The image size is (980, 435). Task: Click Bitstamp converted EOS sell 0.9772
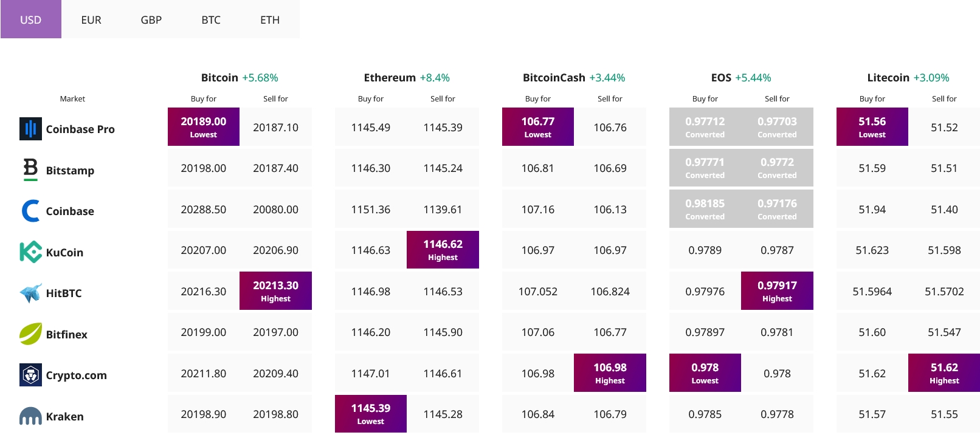click(x=777, y=168)
